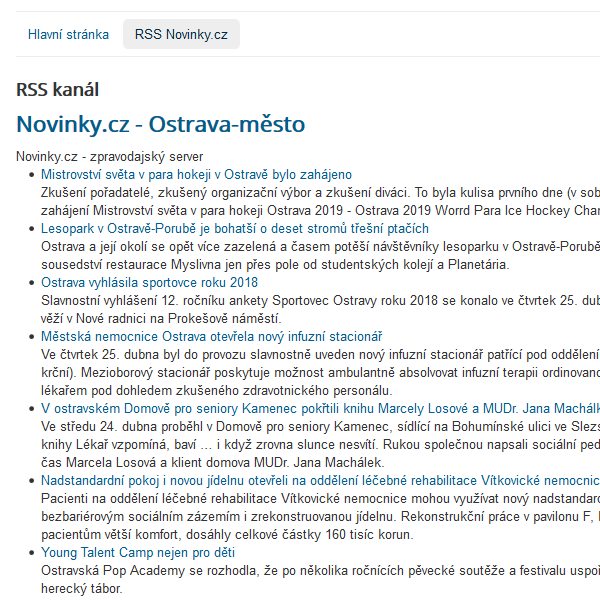Open article about Domov pro seniory Kamenec
Image resolution: width=600 pixels, height=600 pixels.
pyautogui.click(x=320, y=409)
